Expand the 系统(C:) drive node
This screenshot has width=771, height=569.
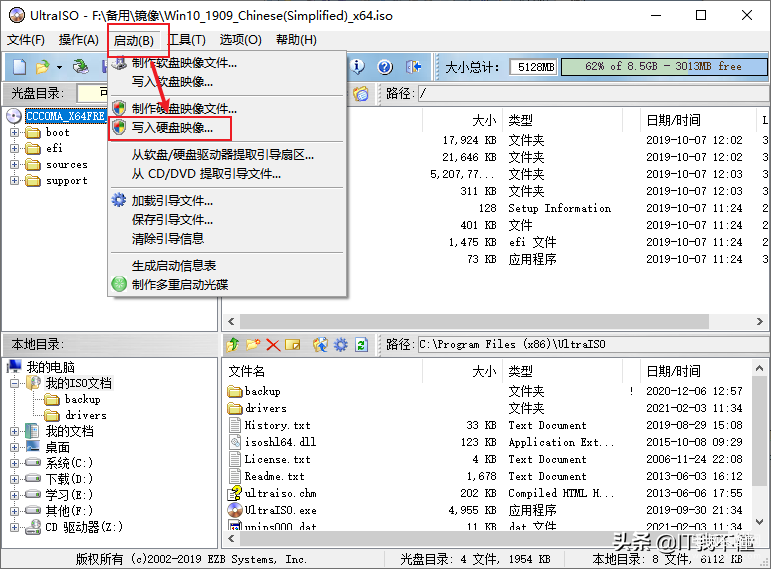click(14, 463)
